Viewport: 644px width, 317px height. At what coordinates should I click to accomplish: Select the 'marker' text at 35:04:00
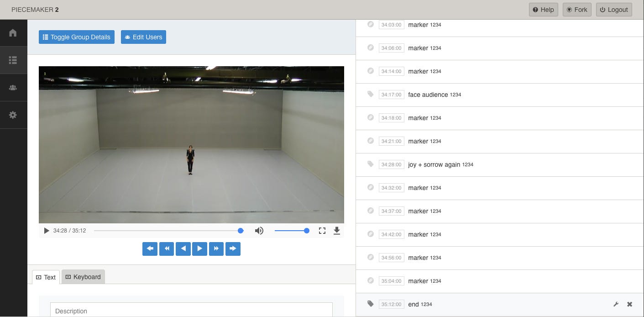[x=418, y=281]
